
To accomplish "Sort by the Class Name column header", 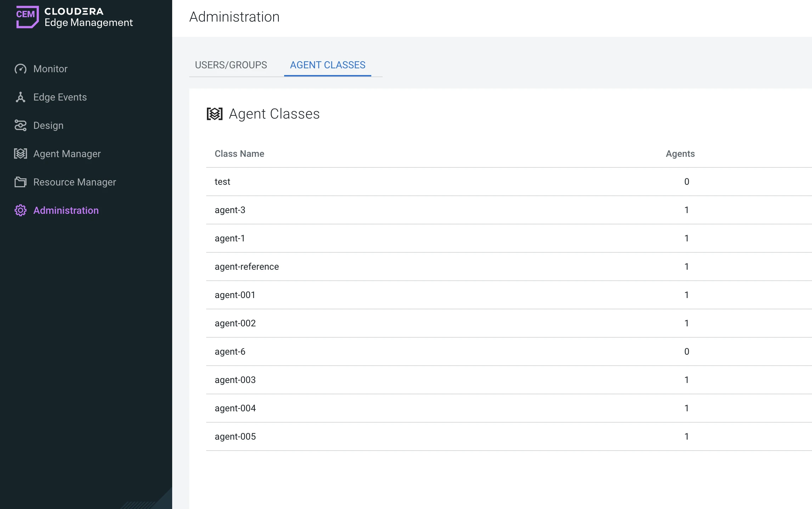I will click(239, 154).
